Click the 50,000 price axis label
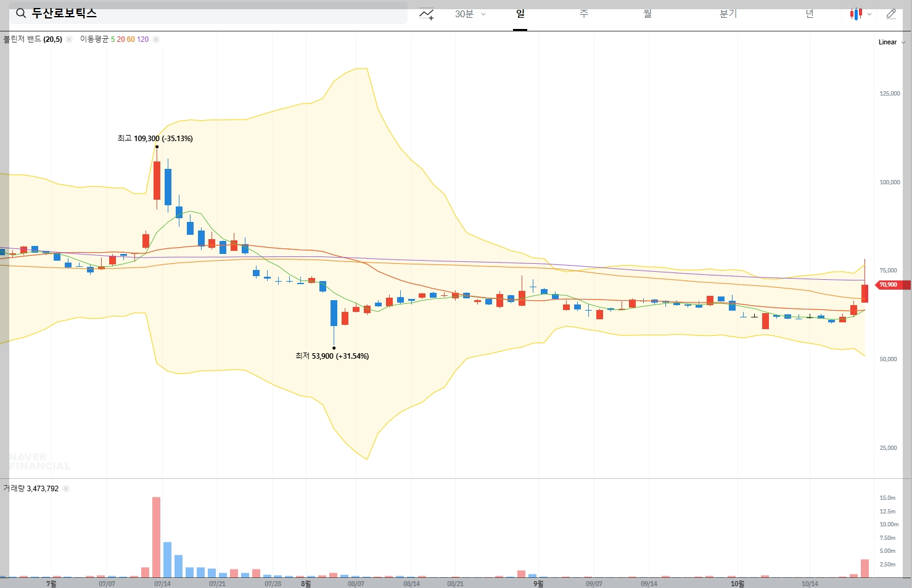Viewport: 912px width, 588px height. click(888, 359)
